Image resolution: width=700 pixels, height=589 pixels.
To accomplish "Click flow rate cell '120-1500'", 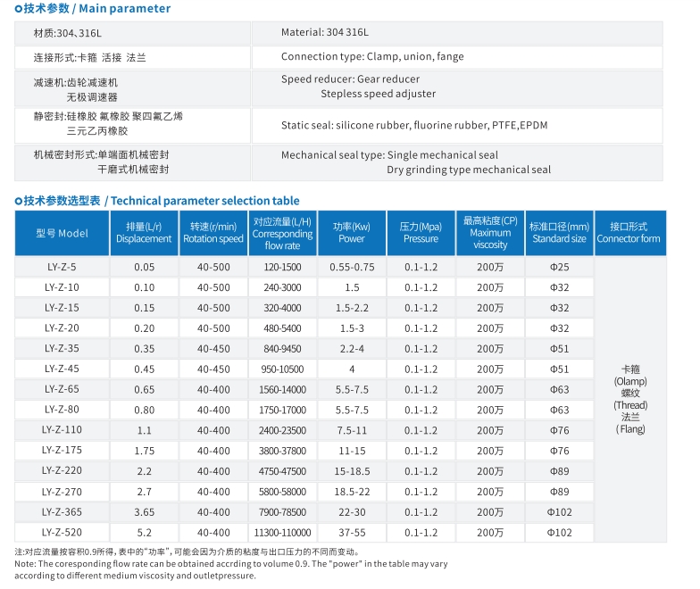I will click(x=282, y=268).
